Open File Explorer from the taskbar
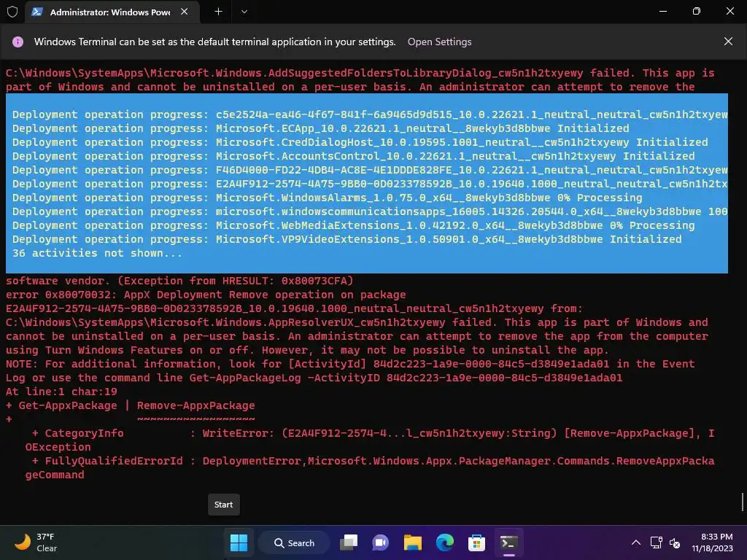 tap(413, 542)
